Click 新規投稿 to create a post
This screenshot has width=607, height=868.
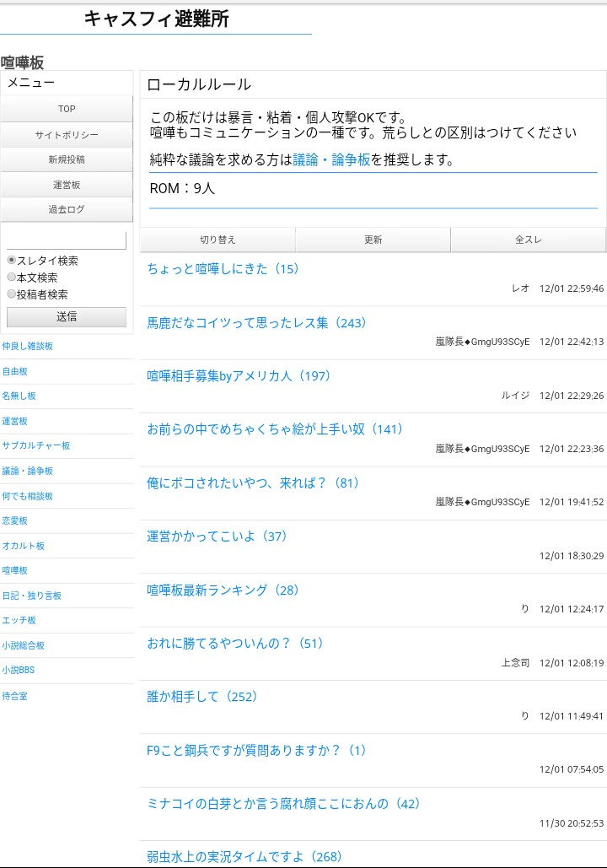(x=67, y=159)
